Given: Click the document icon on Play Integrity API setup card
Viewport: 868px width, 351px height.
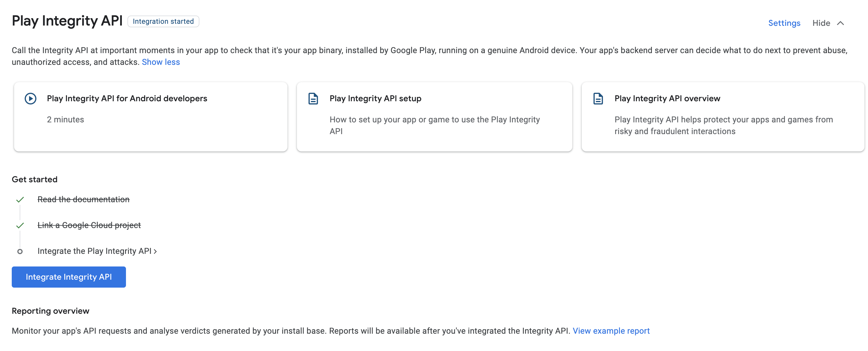Looking at the screenshot, I should pos(313,98).
